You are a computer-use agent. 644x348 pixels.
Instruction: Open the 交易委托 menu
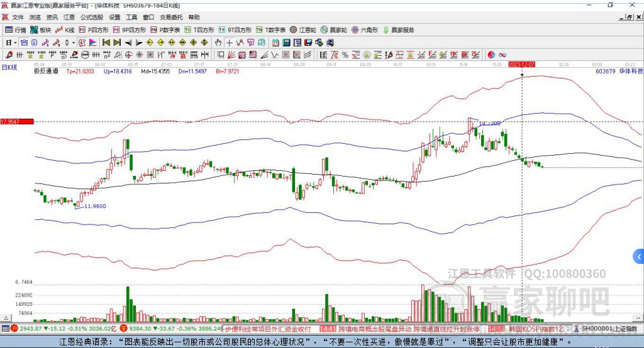pos(171,17)
